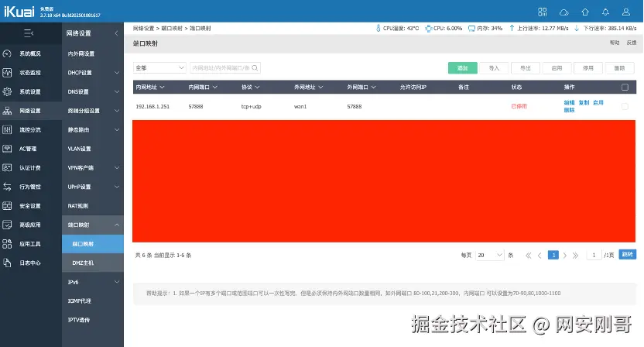Open the 全部 filter dropdown
The width and height of the screenshot is (644, 347).
point(159,68)
